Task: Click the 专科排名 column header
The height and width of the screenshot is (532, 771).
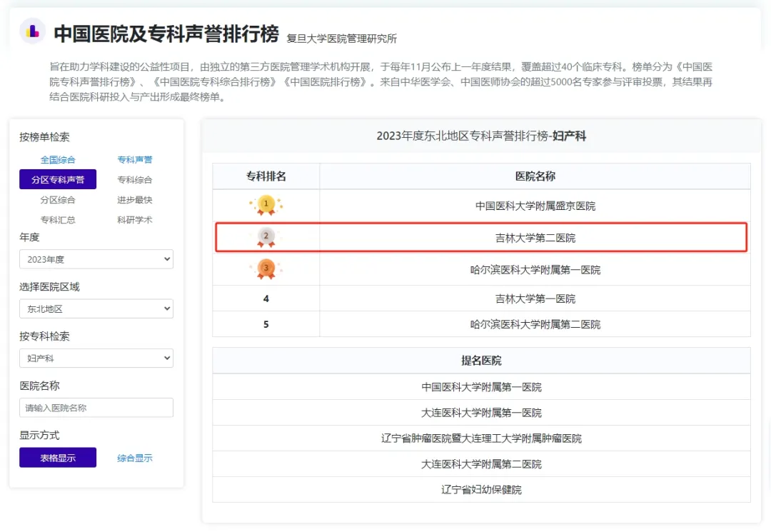Action: pos(266,176)
